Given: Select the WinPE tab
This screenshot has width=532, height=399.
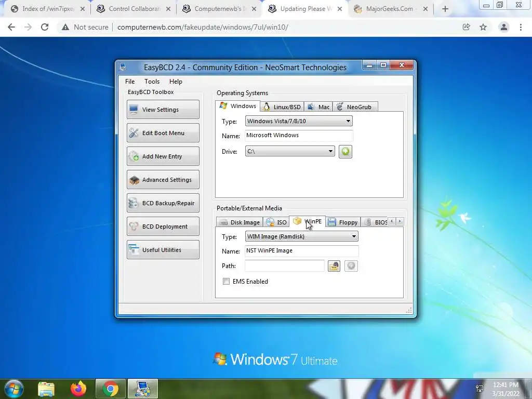Looking at the screenshot, I should coord(308,221).
